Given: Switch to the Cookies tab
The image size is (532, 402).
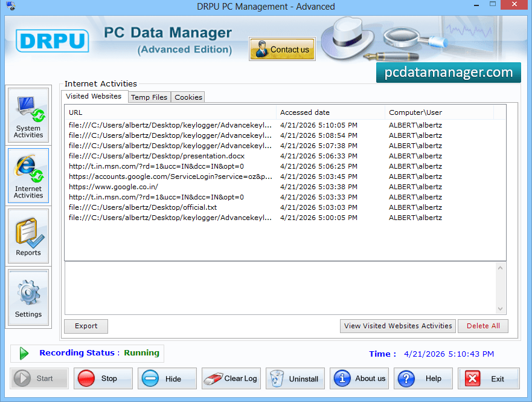Looking at the screenshot, I should click(x=188, y=97).
